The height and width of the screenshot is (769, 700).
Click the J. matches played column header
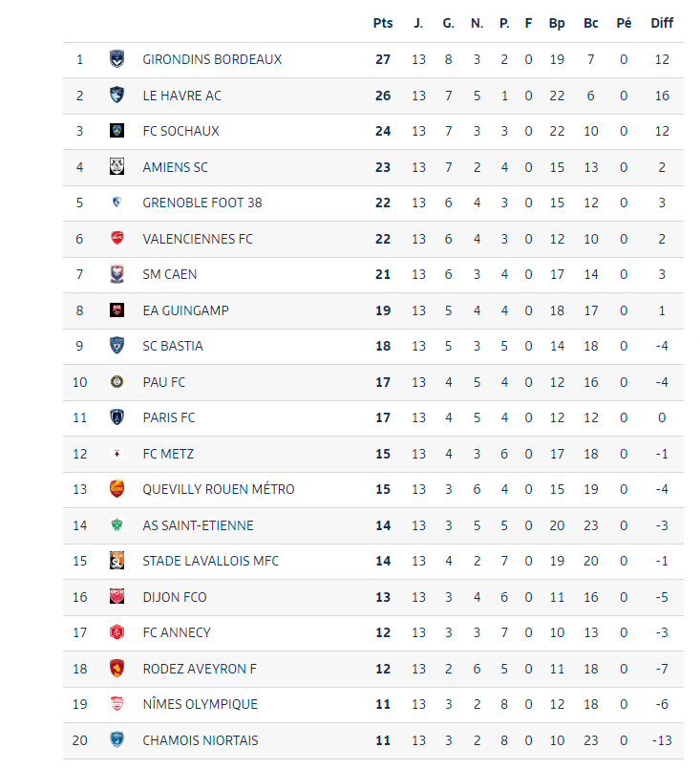pyautogui.click(x=418, y=23)
